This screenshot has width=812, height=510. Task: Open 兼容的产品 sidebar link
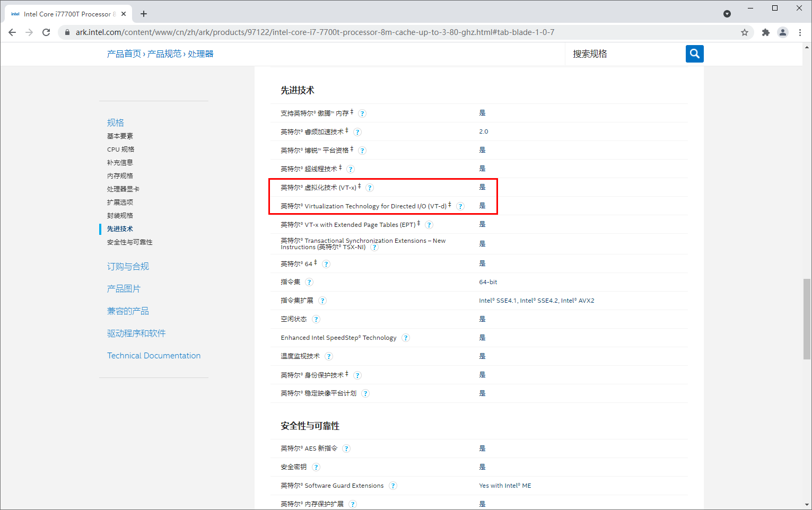[x=128, y=311]
